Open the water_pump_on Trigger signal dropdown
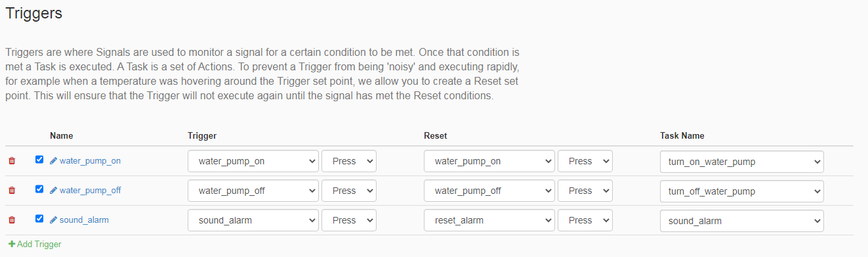Screen dimensions: 868x257 (253, 161)
